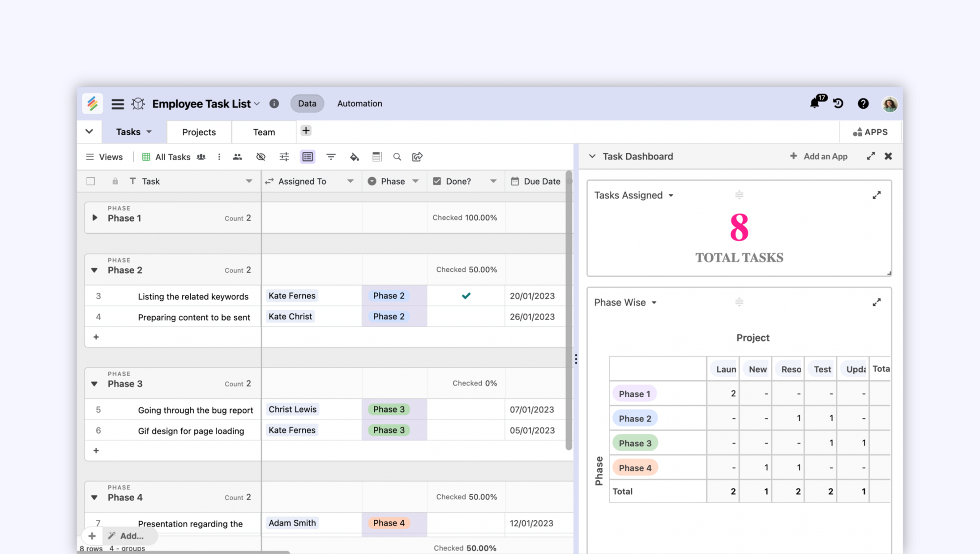The width and height of the screenshot is (980, 554).
Task: Click the notifications bell icon
Action: click(x=814, y=103)
